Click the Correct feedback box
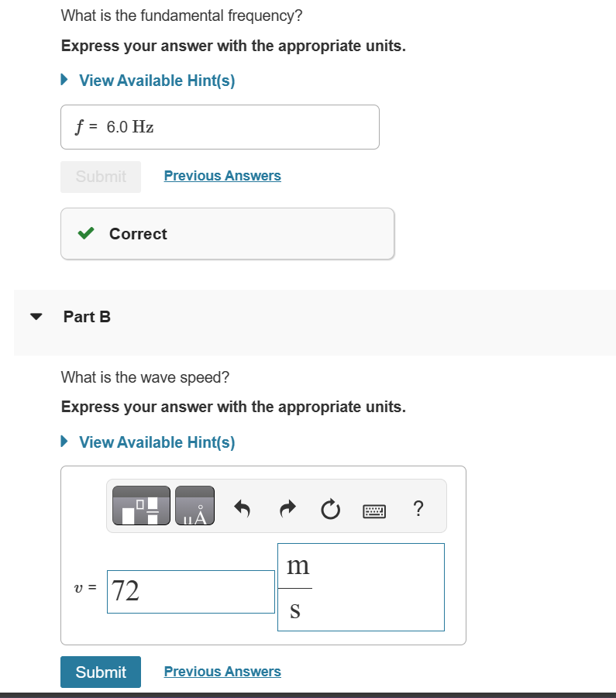The height and width of the screenshot is (698, 616). click(227, 234)
